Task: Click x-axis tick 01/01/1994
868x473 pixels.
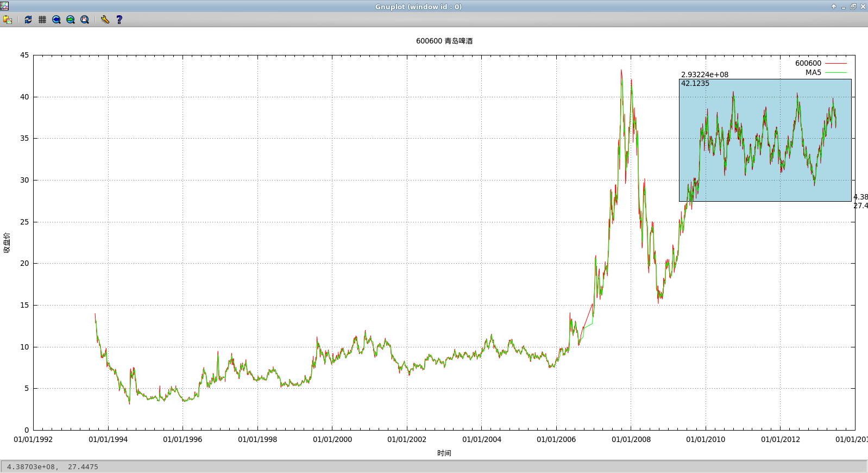Action: coord(108,439)
